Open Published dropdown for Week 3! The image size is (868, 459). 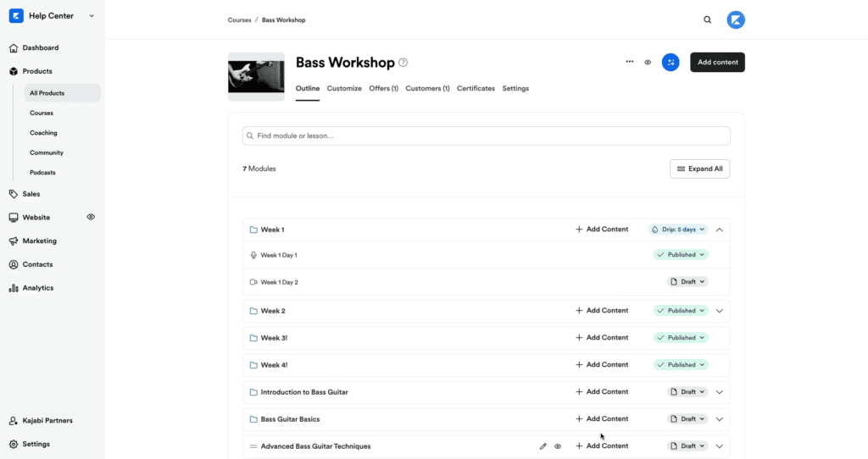pos(681,338)
